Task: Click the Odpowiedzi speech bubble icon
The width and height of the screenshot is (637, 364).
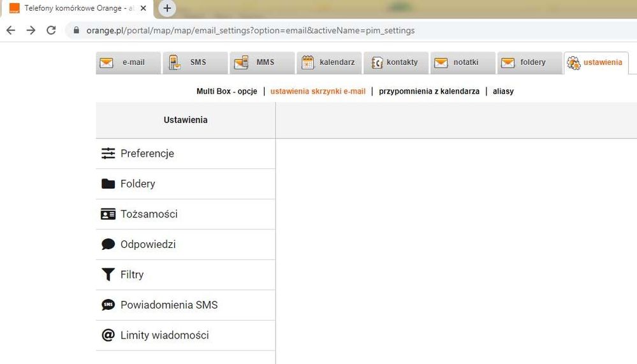Action: click(108, 244)
